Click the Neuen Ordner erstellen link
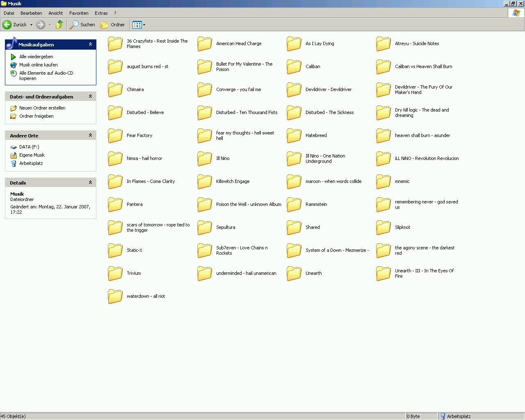Viewport: 525px width, 420px height. tap(42, 108)
